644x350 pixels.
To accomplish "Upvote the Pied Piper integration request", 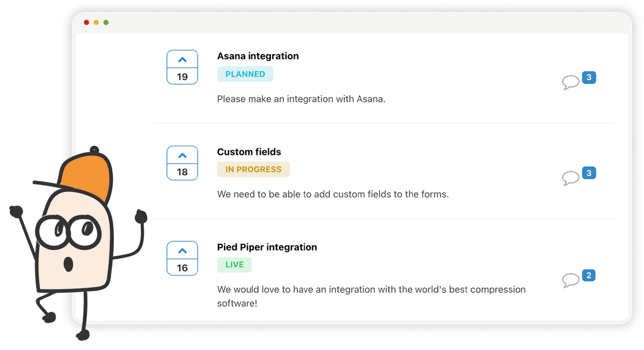I will tap(182, 251).
